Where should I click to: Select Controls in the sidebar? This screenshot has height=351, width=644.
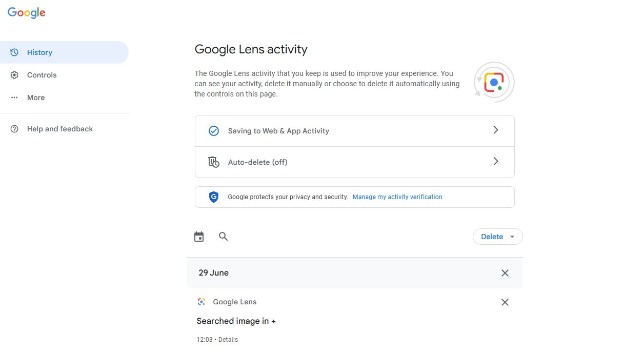tap(42, 74)
